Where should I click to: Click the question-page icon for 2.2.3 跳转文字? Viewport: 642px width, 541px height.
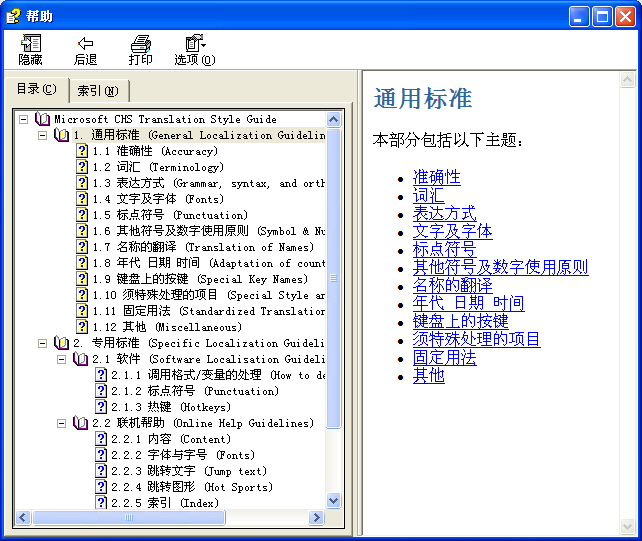(x=101, y=471)
